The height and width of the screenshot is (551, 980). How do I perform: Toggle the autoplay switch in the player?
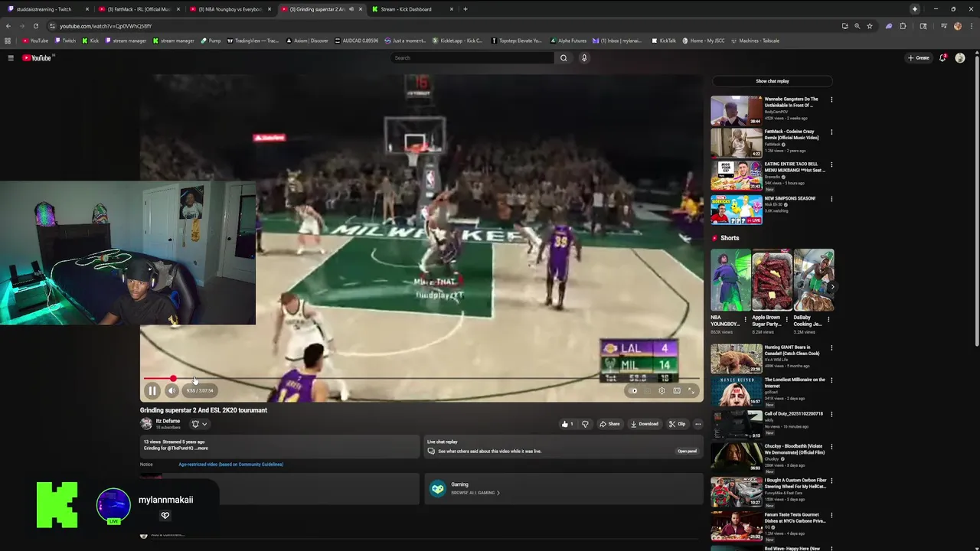[633, 391]
